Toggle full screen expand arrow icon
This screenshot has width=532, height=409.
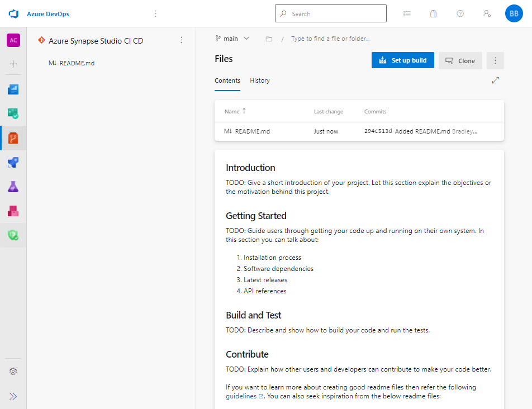[x=495, y=80]
